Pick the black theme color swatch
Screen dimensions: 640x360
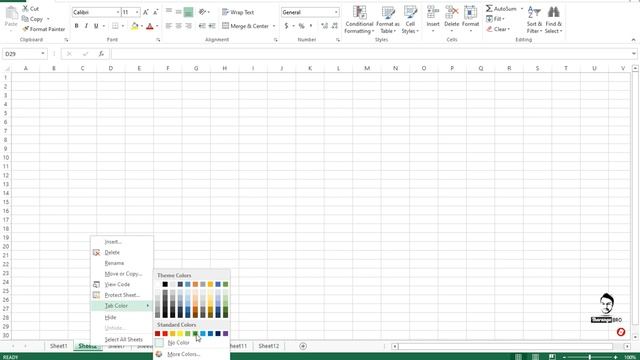point(165,284)
